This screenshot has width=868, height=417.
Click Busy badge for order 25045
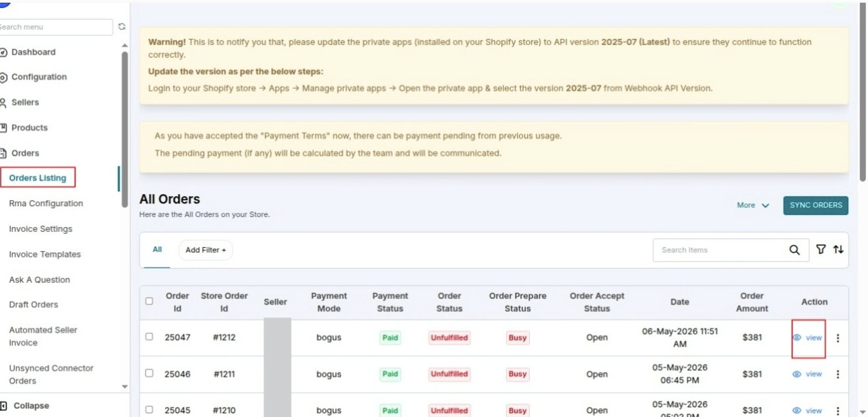tap(518, 411)
